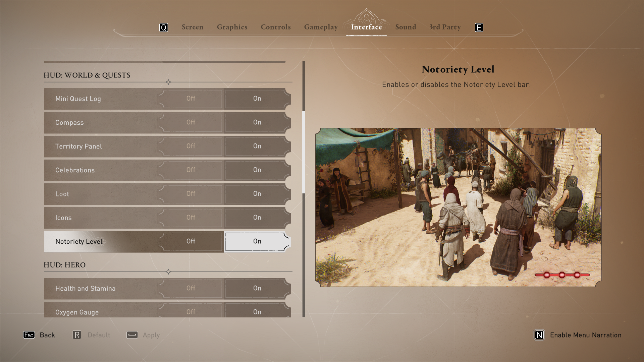Switch to the Graphics tab
This screenshot has height=362, width=644.
pyautogui.click(x=232, y=27)
